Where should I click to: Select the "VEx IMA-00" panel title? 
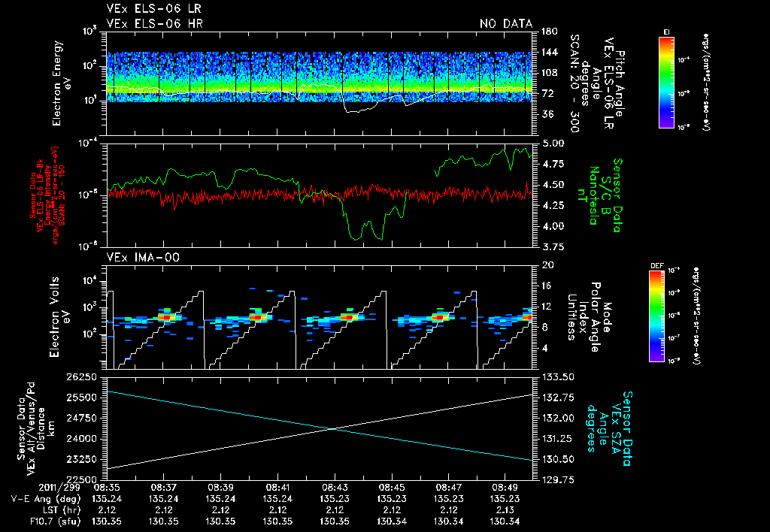click(x=143, y=257)
